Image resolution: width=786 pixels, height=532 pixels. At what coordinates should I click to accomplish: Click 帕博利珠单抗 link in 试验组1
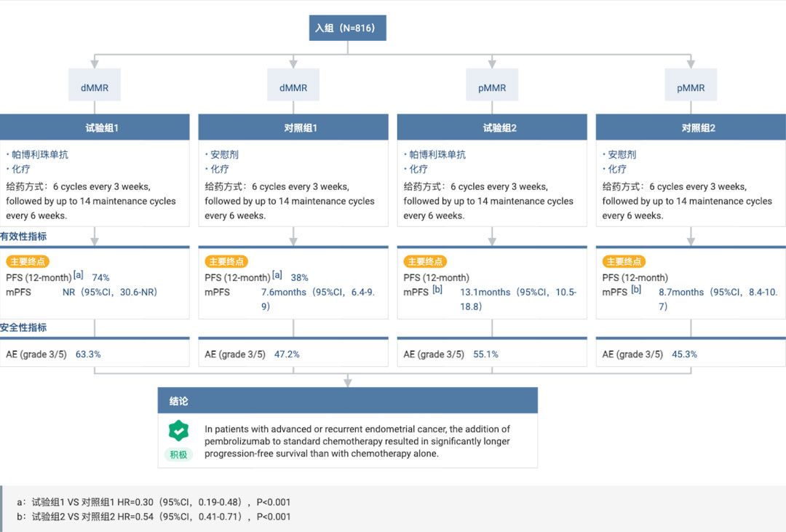click(x=39, y=154)
